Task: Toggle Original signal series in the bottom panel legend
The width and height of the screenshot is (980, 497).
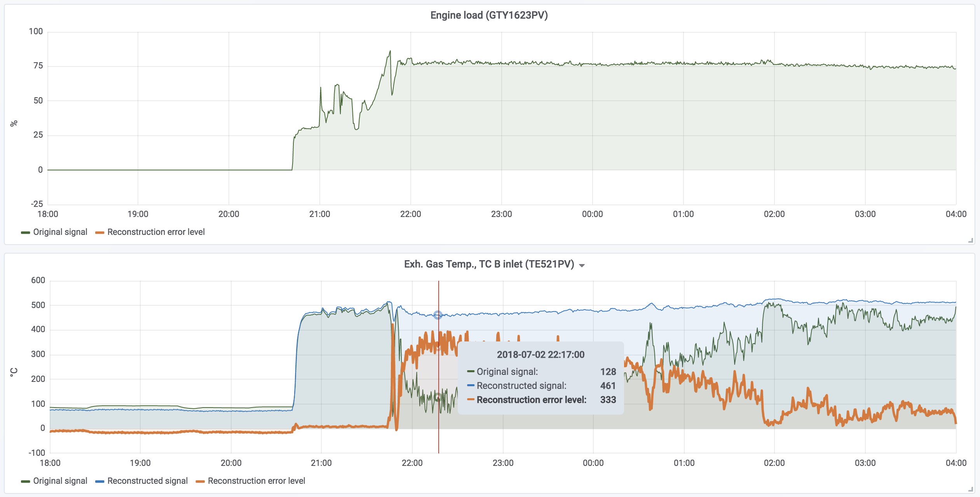Action: click(60, 481)
